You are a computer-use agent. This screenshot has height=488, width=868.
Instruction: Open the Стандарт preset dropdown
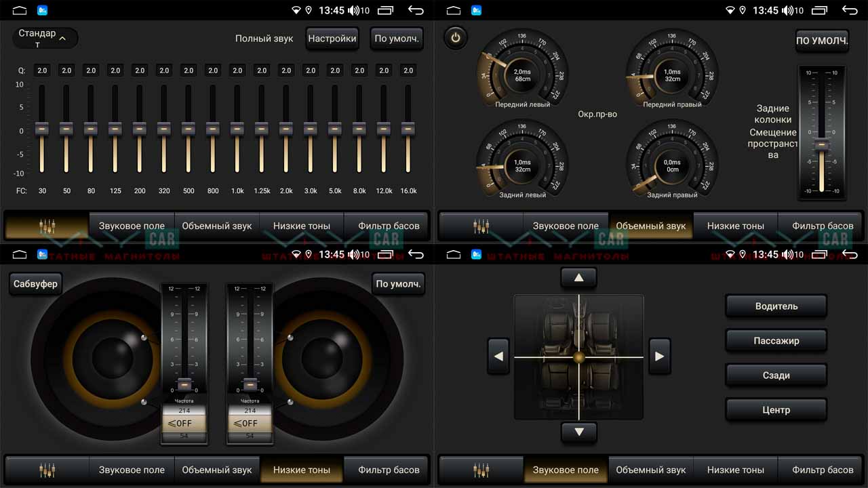(45, 38)
